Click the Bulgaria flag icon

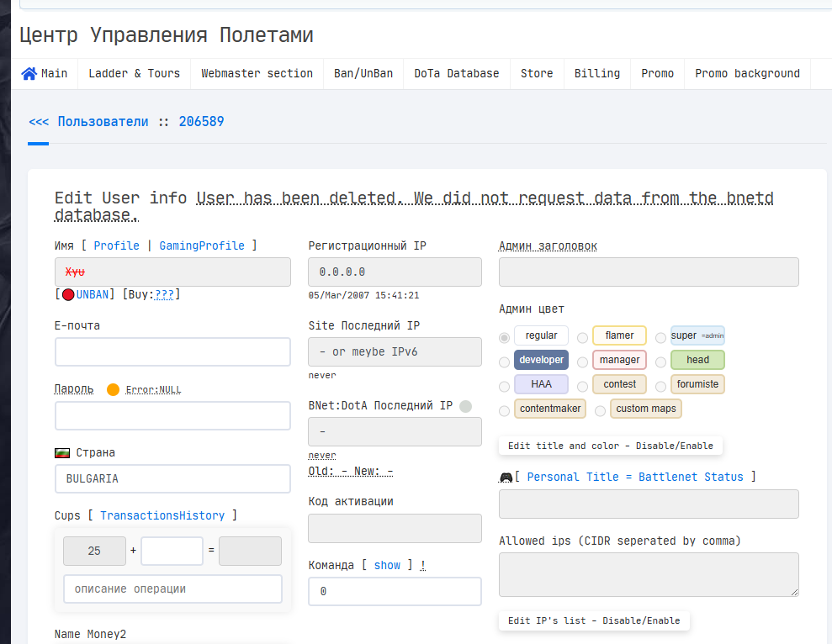(62, 453)
